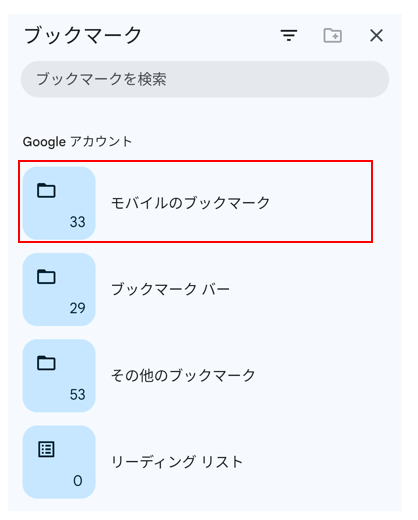This screenshot has width=418, height=520.
Task: Focus the ブックマークを検索 search field
Action: [205, 79]
